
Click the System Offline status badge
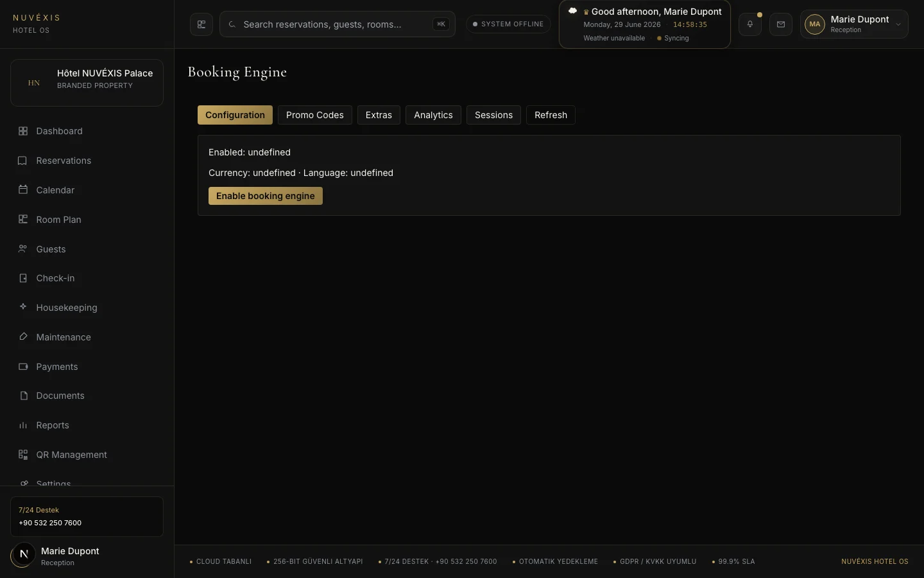click(x=508, y=24)
